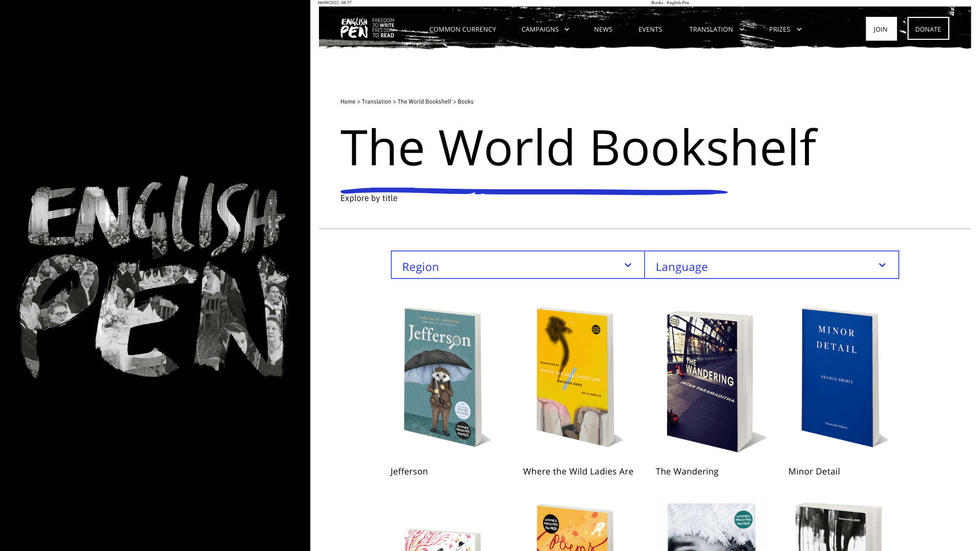Screen dimensions: 980x551
Task: Open the snowy fur-hat book cover
Action: [711, 528]
